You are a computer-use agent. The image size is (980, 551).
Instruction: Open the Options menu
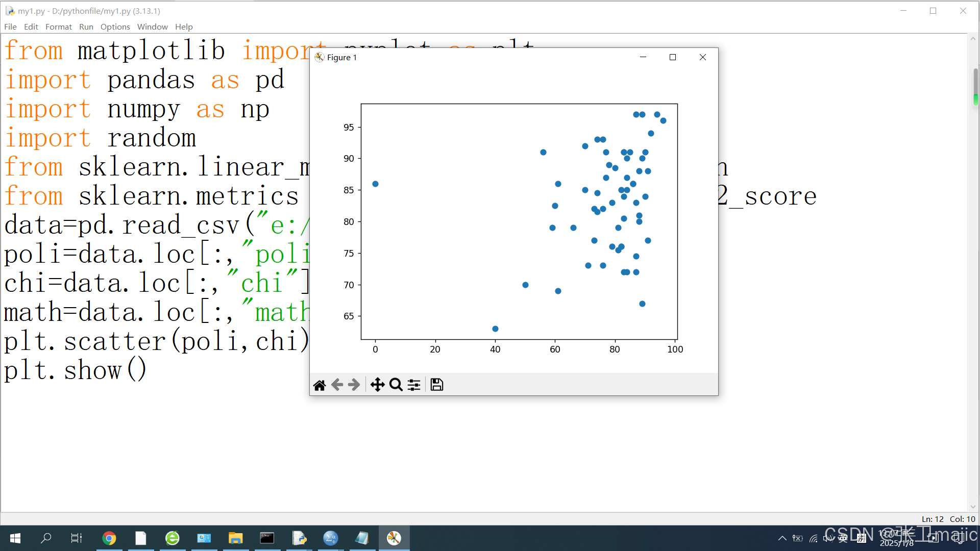point(115,27)
